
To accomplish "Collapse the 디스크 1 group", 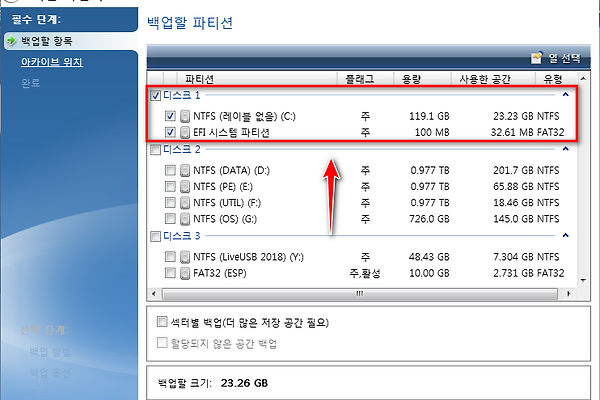I will tap(567, 96).
